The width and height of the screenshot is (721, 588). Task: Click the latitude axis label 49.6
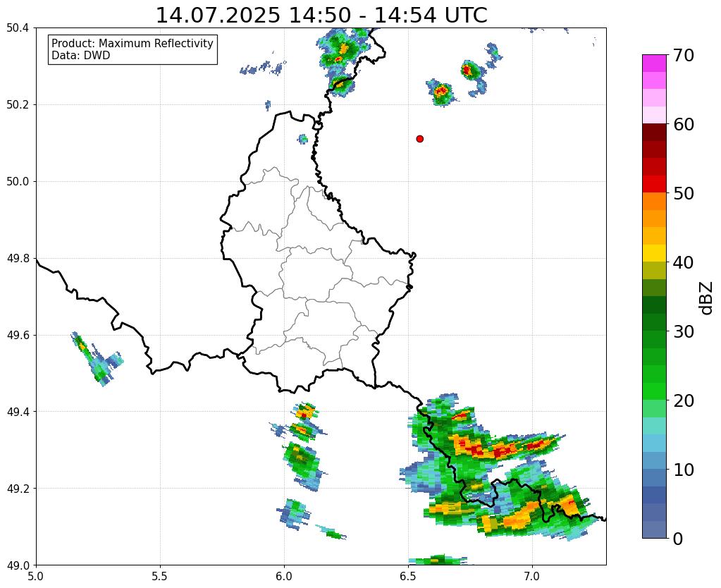coord(18,336)
